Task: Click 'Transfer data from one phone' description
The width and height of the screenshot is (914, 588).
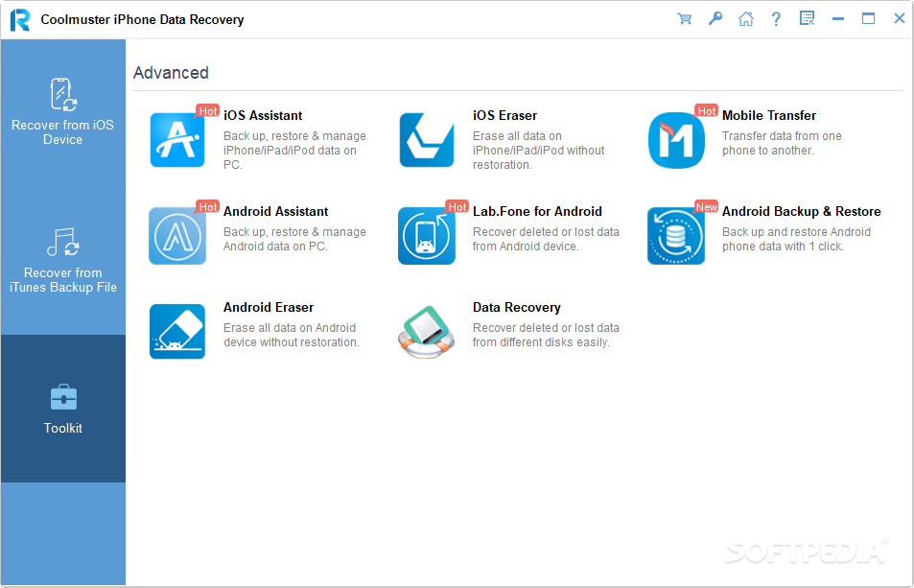Action: [782, 143]
